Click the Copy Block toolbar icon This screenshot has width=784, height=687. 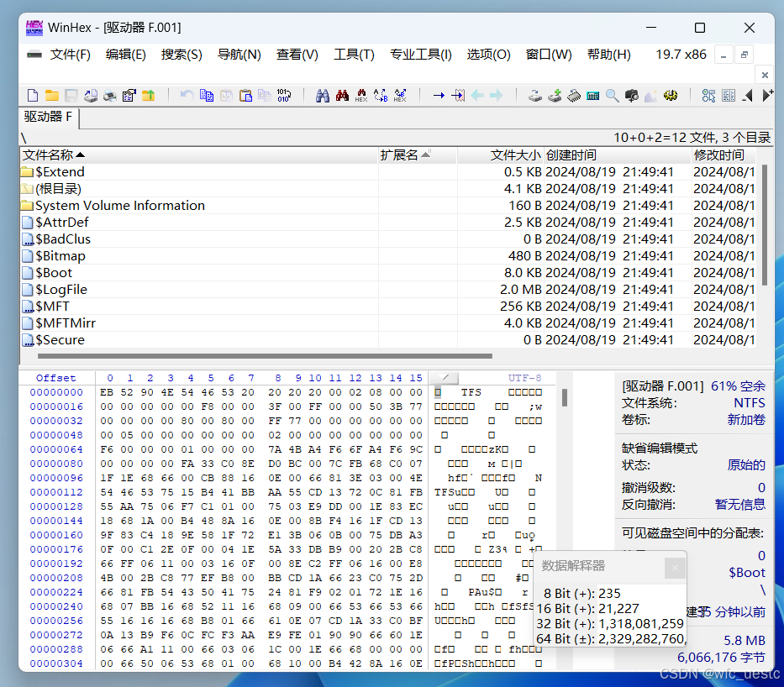[x=207, y=95]
